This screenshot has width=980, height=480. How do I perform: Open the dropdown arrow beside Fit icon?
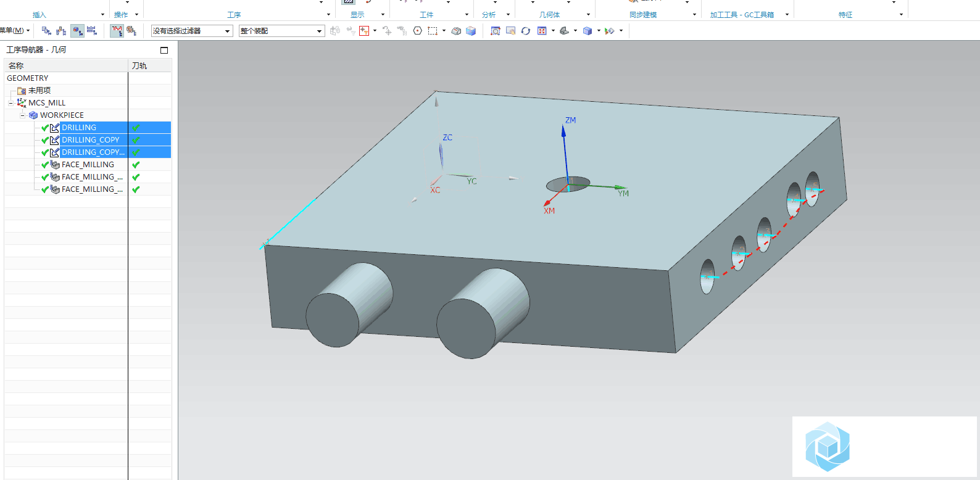[553, 31]
